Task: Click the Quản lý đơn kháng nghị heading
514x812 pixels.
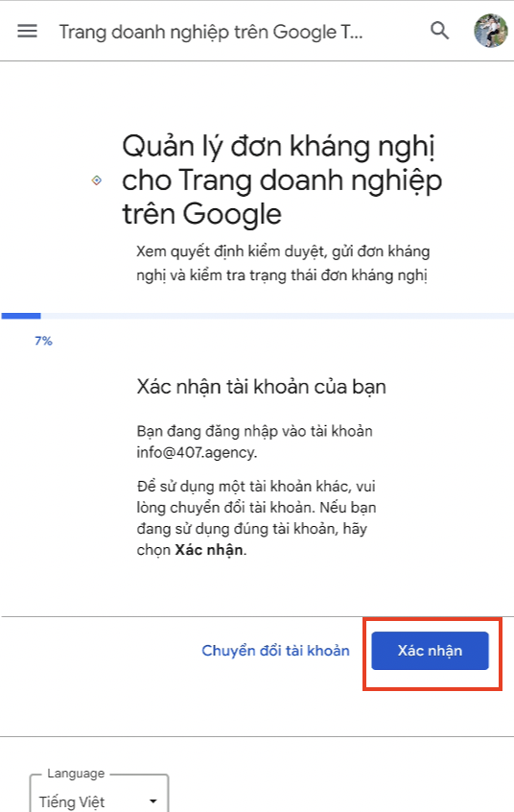Action: click(282, 179)
